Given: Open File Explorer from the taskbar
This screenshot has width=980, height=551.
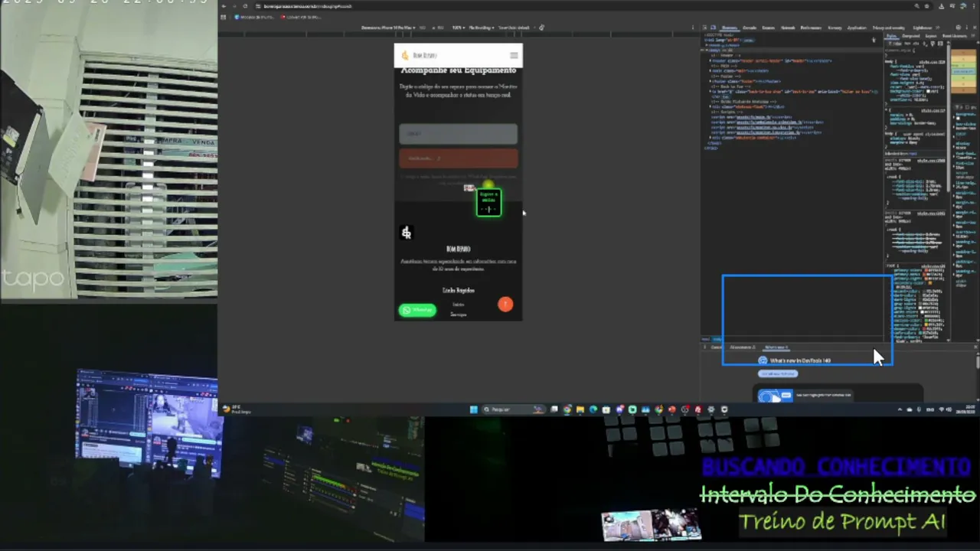Looking at the screenshot, I should point(580,409).
